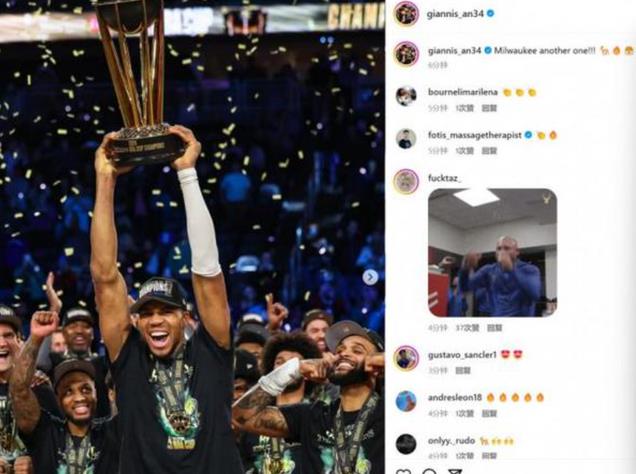
Task: Go to next photo with carousel arrow
Action: pyautogui.click(x=370, y=277)
